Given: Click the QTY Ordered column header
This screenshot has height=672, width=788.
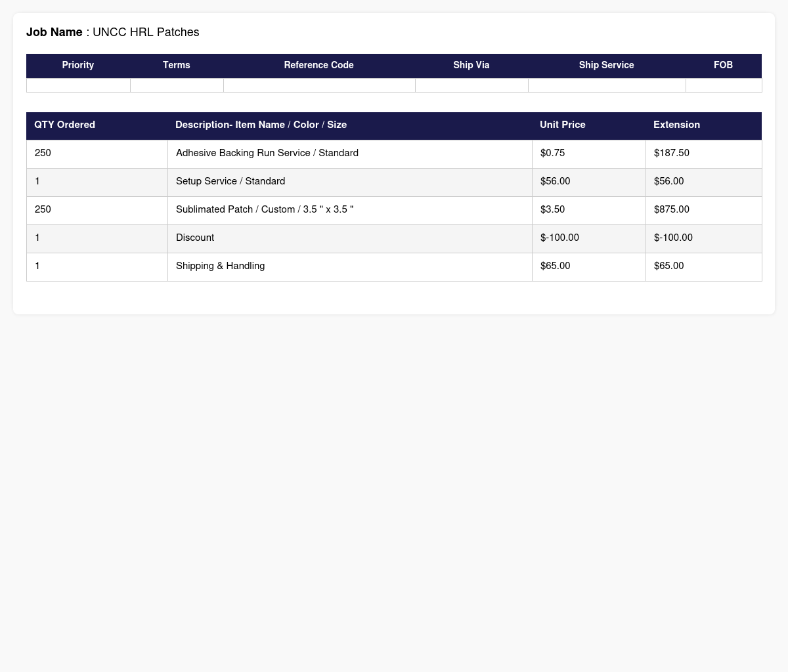Looking at the screenshot, I should [97, 125].
